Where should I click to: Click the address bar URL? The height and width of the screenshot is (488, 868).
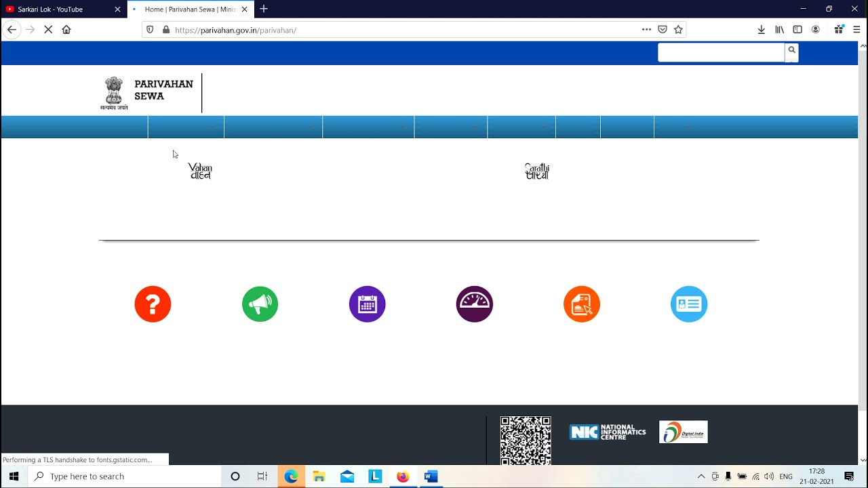click(x=235, y=30)
